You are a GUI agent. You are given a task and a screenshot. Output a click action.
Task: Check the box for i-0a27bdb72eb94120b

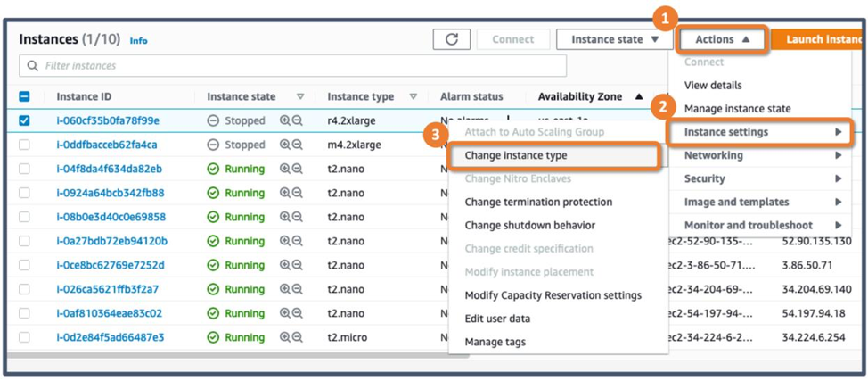(x=24, y=241)
